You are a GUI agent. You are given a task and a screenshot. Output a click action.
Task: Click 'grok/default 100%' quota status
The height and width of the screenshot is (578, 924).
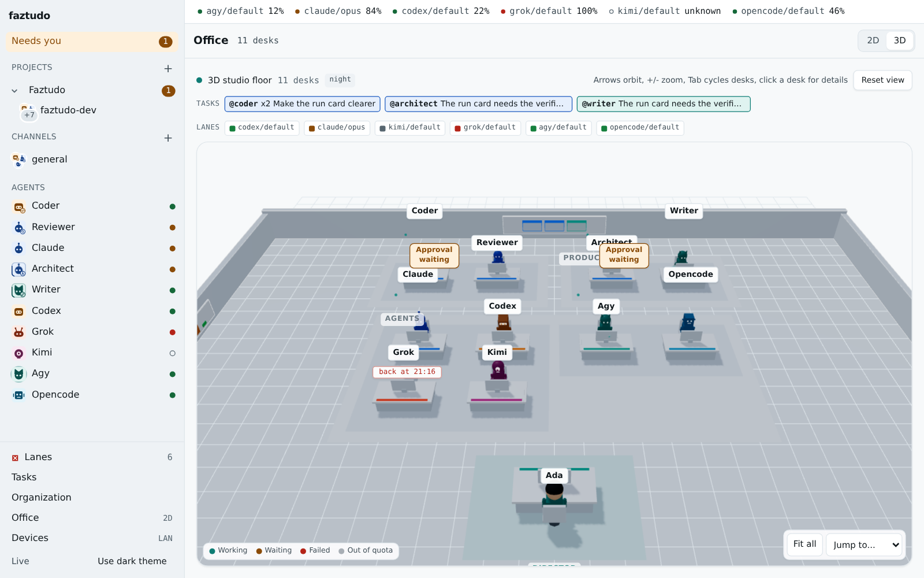click(x=549, y=12)
